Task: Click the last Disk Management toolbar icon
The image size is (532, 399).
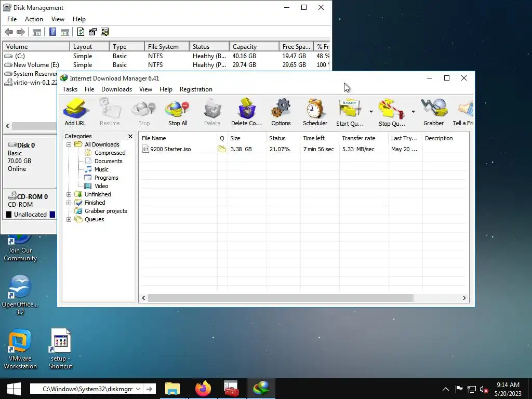Action: click(x=105, y=32)
